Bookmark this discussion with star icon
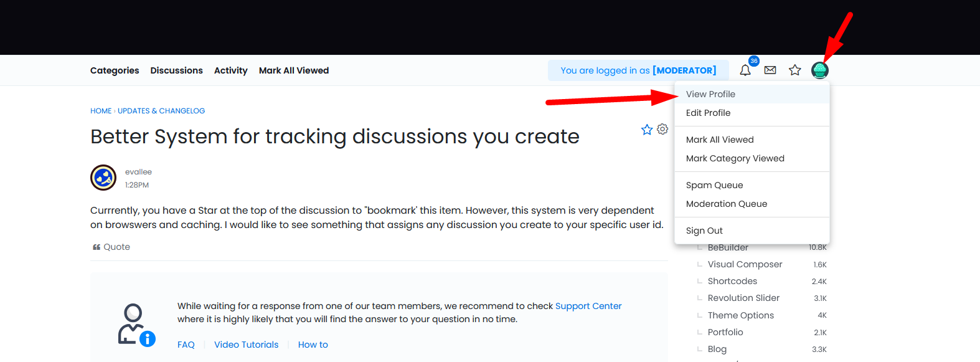This screenshot has height=362, width=980. tap(647, 130)
